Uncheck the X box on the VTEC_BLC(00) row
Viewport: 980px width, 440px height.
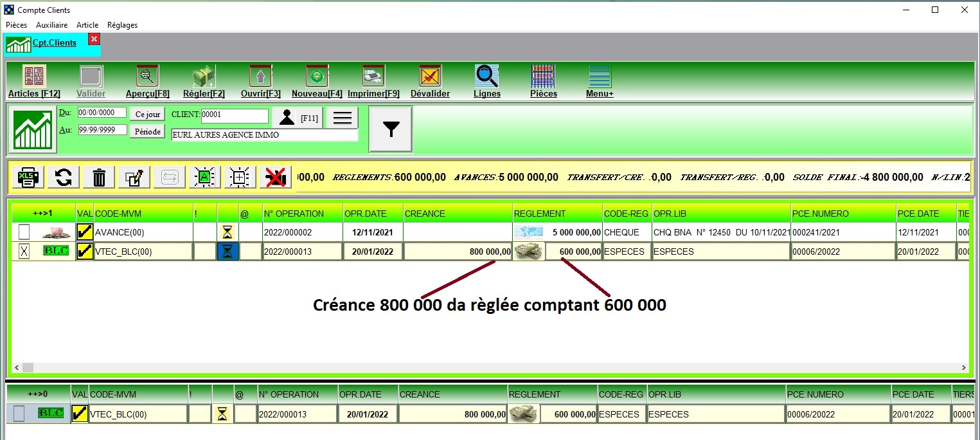pyautogui.click(x=23, y=251)
